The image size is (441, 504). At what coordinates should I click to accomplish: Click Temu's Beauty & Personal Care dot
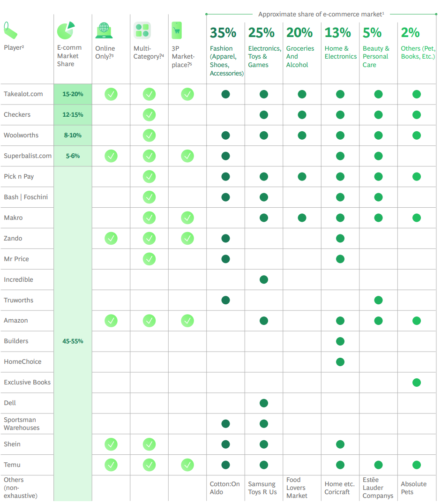378,465
